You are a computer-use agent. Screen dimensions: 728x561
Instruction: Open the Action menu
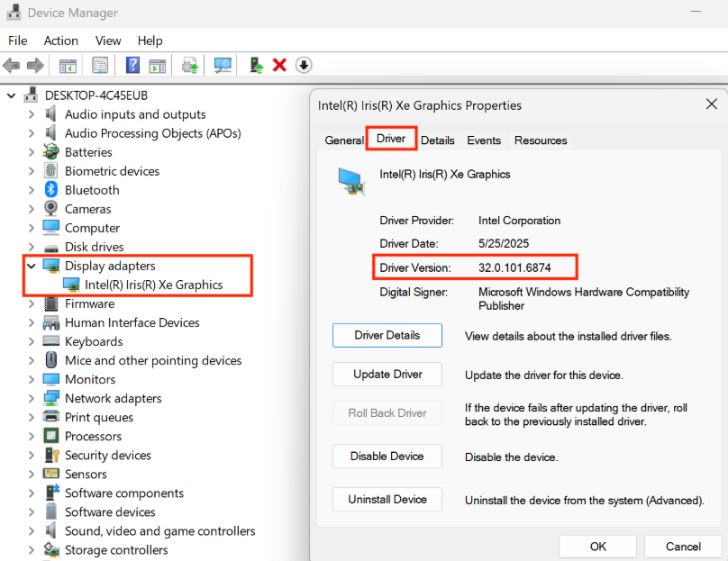(x=61, y=41)
